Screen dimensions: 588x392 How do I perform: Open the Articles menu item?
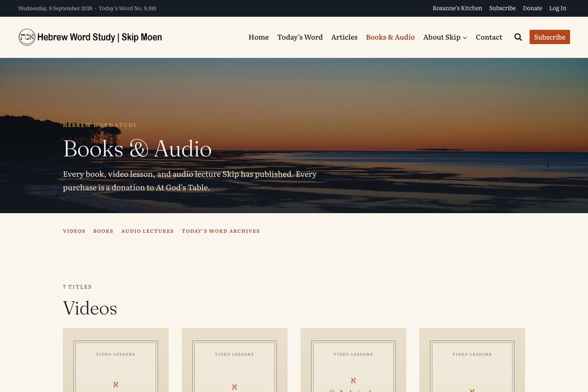pyautogui.click(x=344, y=37)
